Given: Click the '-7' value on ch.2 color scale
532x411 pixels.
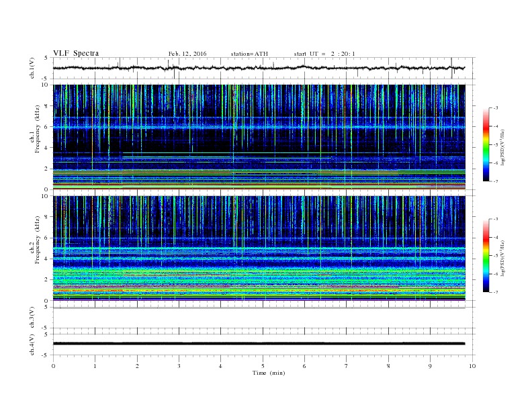Looking at the screenshot, I should pos(496,292).
